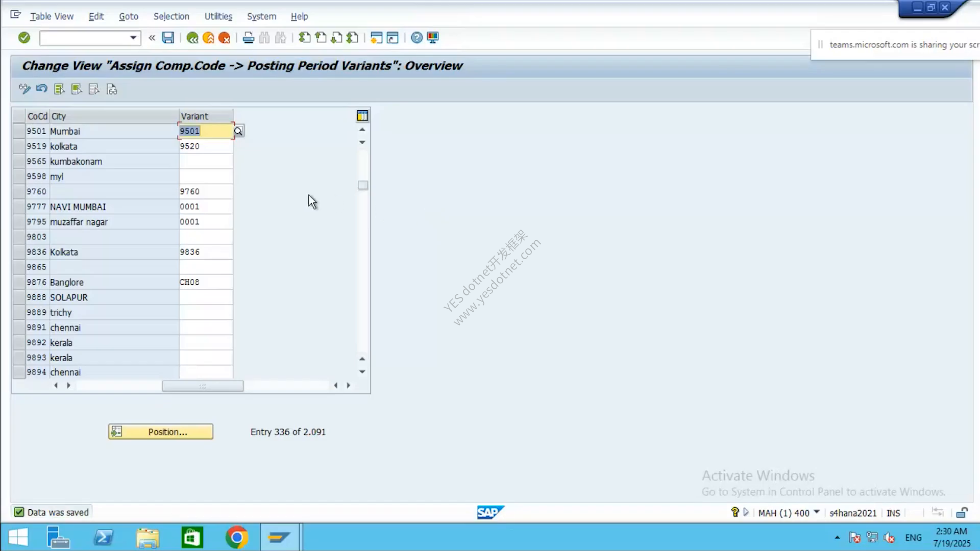Open the search help for Variant 9501
The width and height of the screenshot is (980, 551).
(238, 131)
